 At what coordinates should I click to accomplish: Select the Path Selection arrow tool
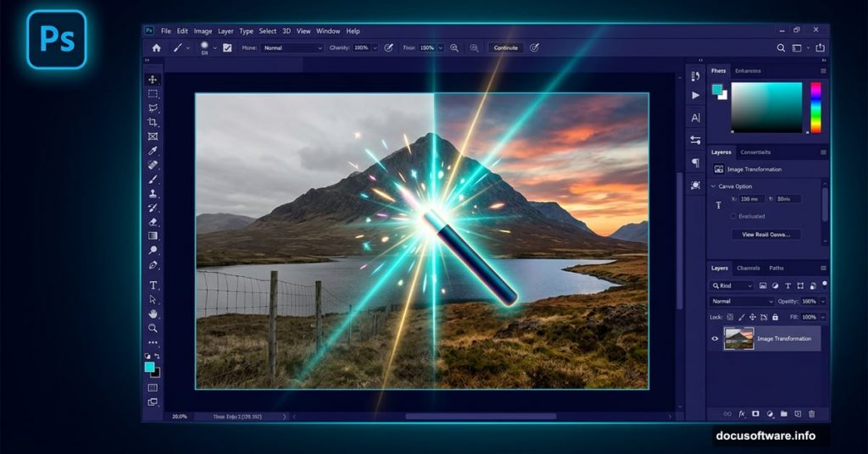153,300
